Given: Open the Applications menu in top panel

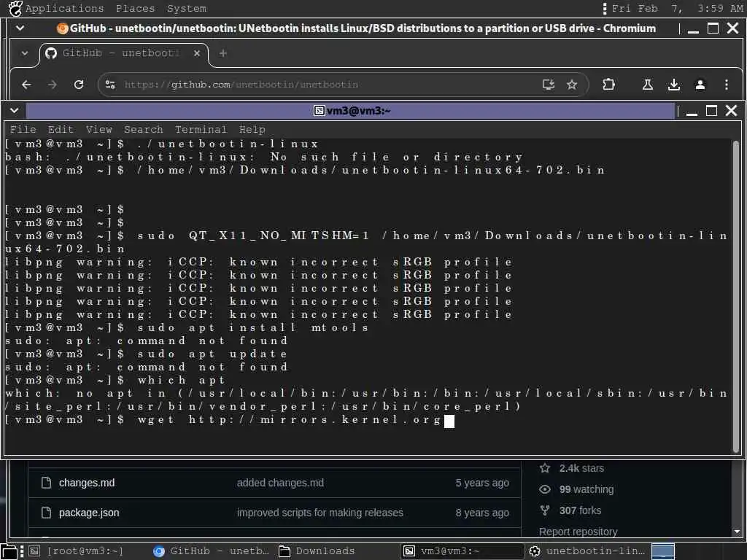Looking at the screenshot, I should click(64, 8).
